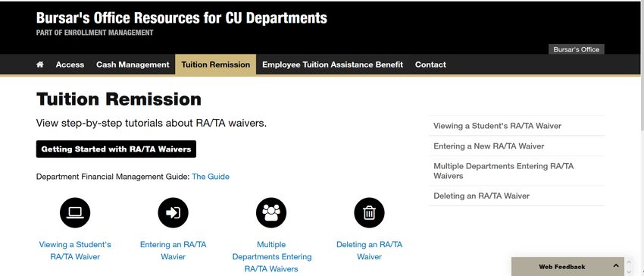644x276 pixels.
Task: Click the sign-in arrow icon for entering waivers
Action: point(173,212)
